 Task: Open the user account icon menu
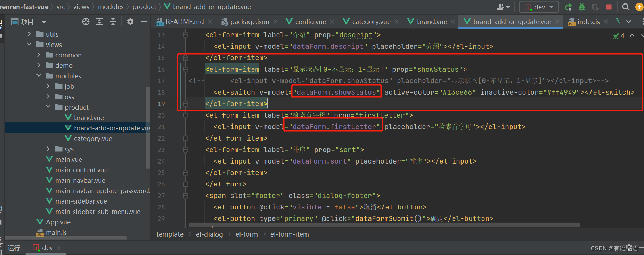pyautogui.click(x=503, y=7)
